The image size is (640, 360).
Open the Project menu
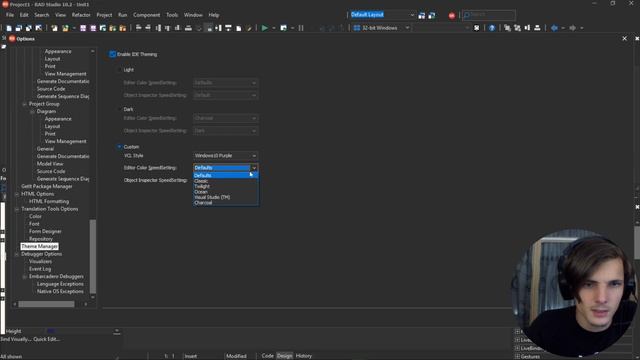(x=104, y=15)
